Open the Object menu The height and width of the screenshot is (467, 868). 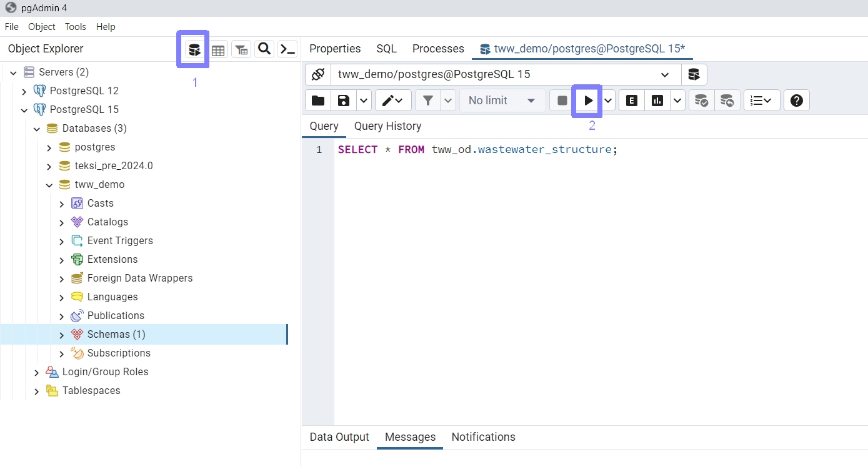click(x=42, y=27)
